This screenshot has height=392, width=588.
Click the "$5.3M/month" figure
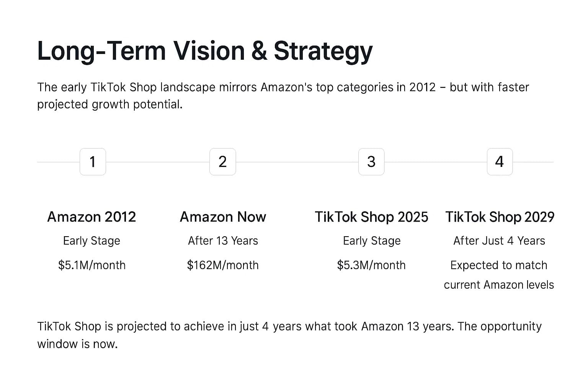371,265
